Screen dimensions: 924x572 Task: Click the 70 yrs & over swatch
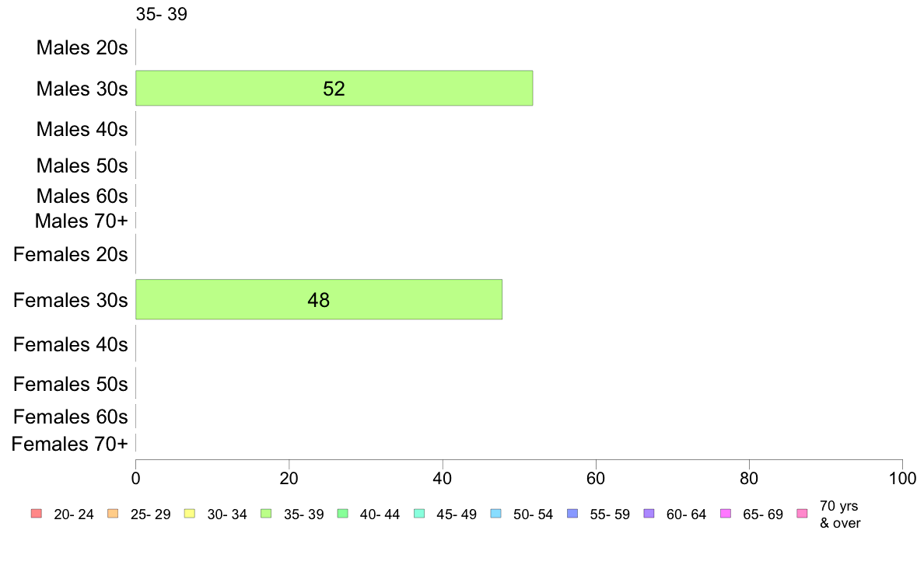pyautogui.click(x=803, y=514)
